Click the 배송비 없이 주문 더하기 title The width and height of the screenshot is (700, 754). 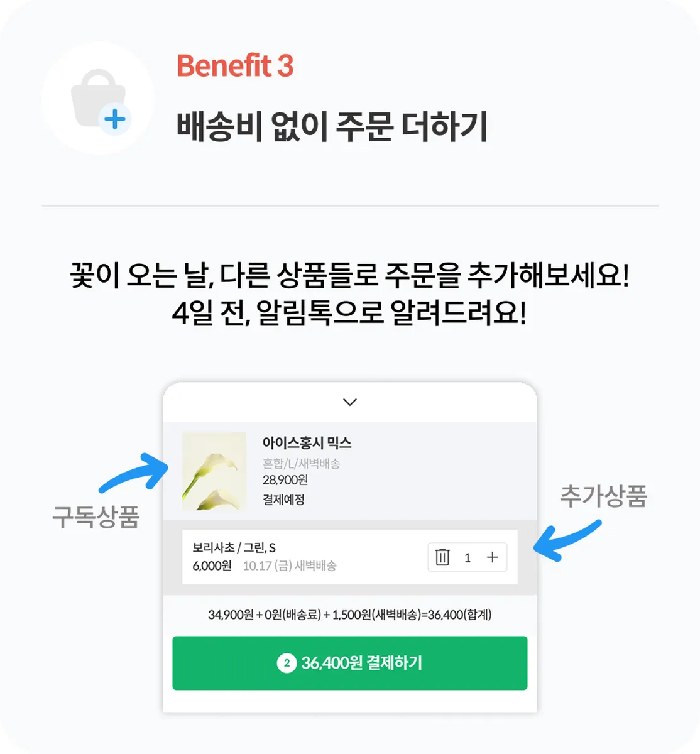click(332, 127)
